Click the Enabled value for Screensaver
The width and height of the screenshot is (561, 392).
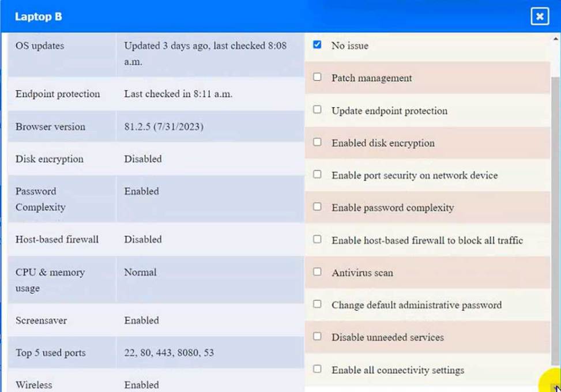[x=142, y=321]
